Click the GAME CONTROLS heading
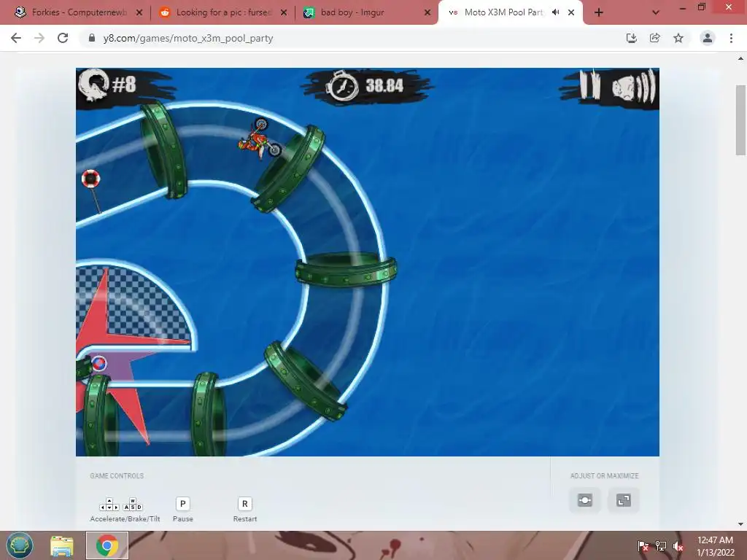 pyautogui.click(x=117, y=475)
